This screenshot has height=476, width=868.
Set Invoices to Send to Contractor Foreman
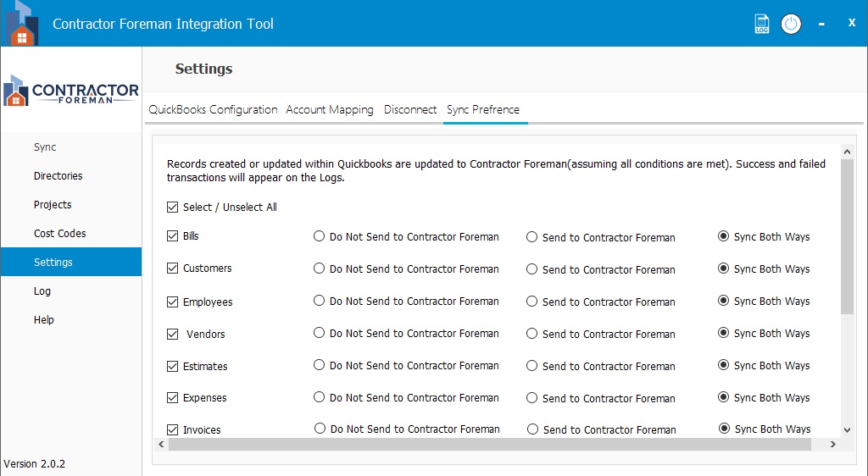pyautogui.click(x=532, y=429)
